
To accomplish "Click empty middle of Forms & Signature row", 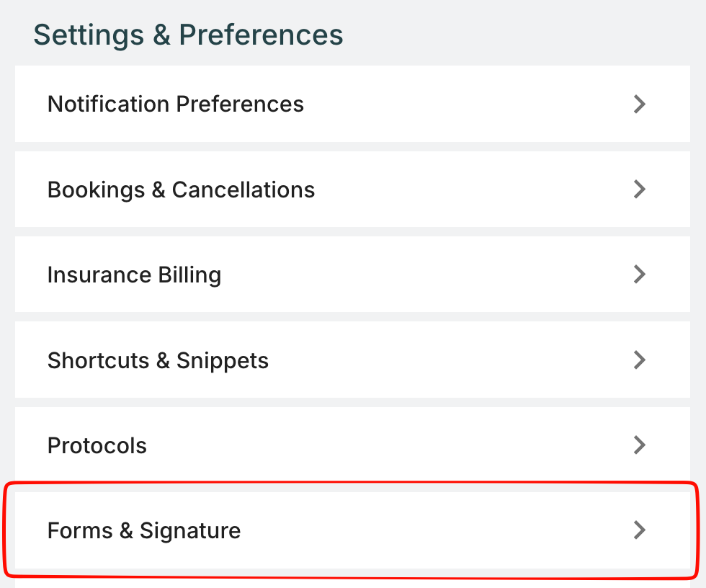I will [432, 530].
